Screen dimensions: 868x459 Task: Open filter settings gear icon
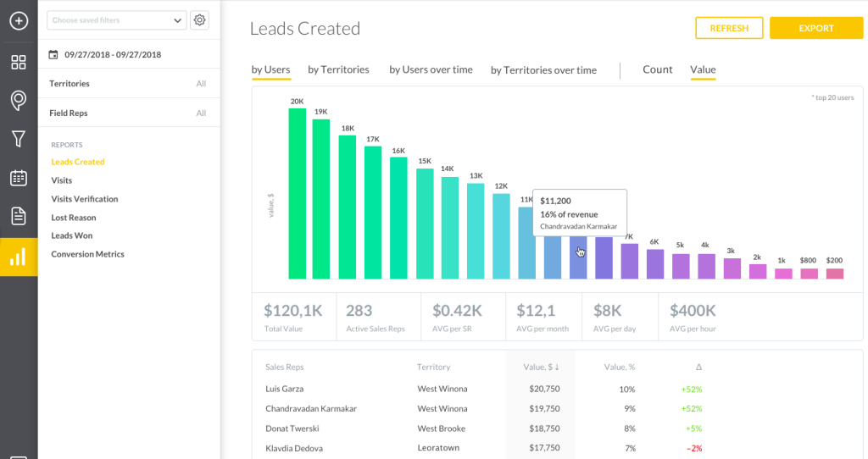click(199, 20)
